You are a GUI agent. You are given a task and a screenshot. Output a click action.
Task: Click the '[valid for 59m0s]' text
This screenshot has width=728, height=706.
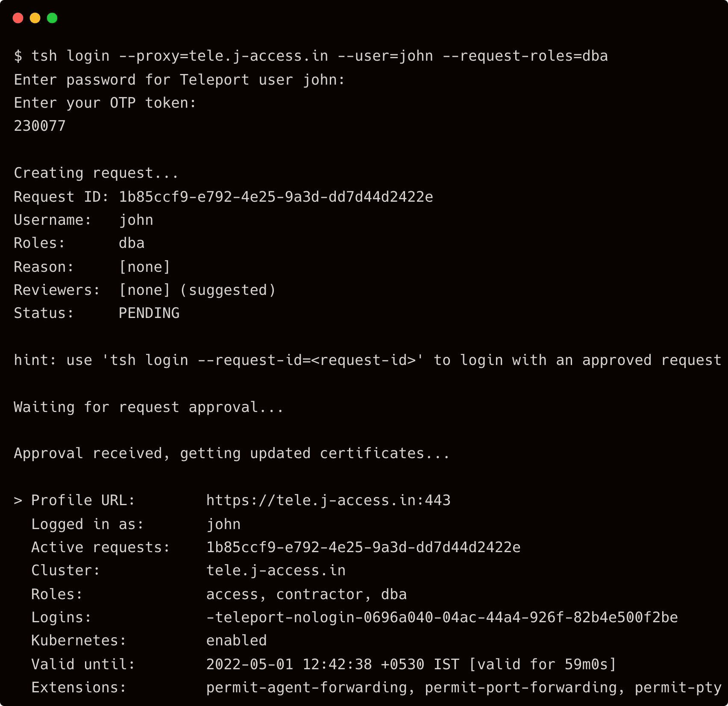point(543,665)
